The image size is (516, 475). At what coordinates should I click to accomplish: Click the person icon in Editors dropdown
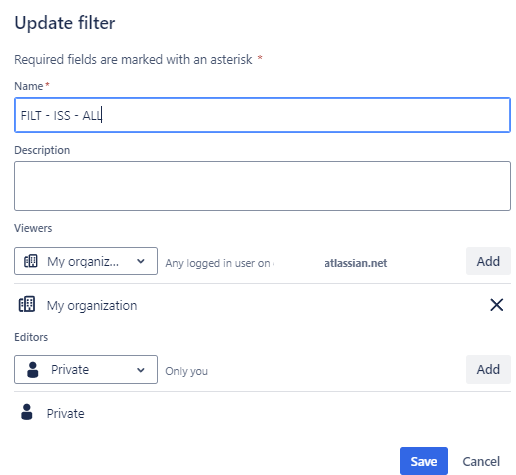pos(33,370)
